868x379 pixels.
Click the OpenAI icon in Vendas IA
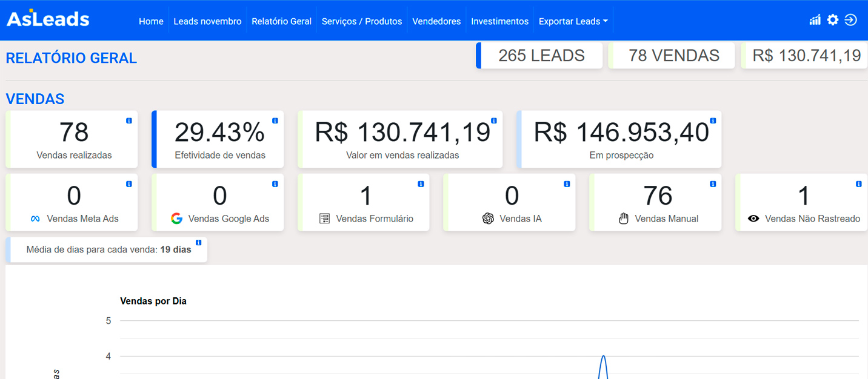488,219
